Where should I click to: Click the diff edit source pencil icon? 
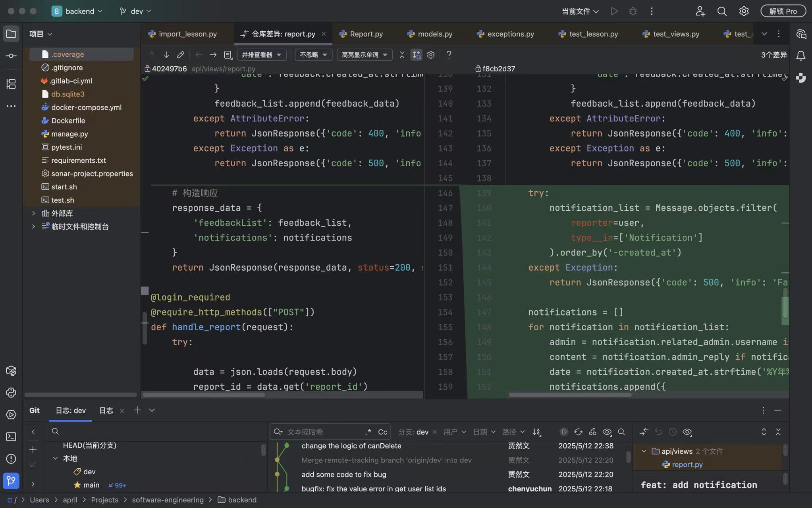(x=181, y=55)
